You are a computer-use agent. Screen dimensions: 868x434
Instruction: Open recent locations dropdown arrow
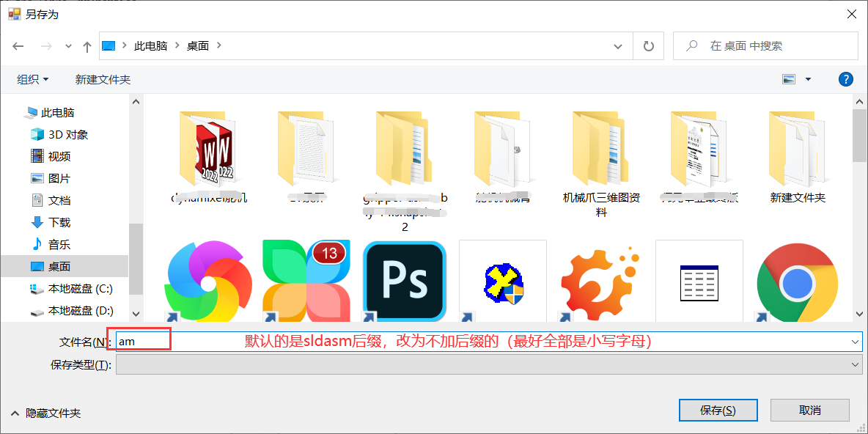(68, 46)
